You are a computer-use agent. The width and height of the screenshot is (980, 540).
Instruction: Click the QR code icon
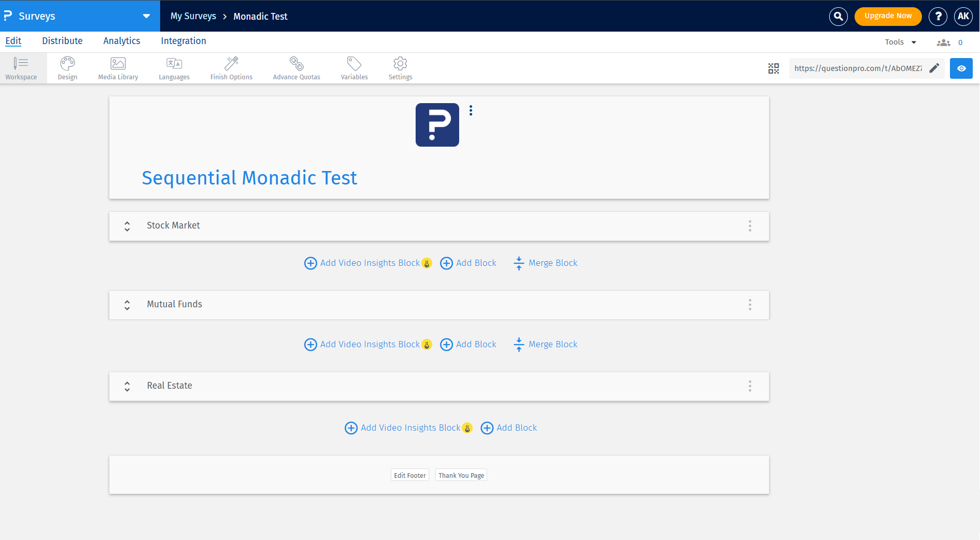point(773,68)
